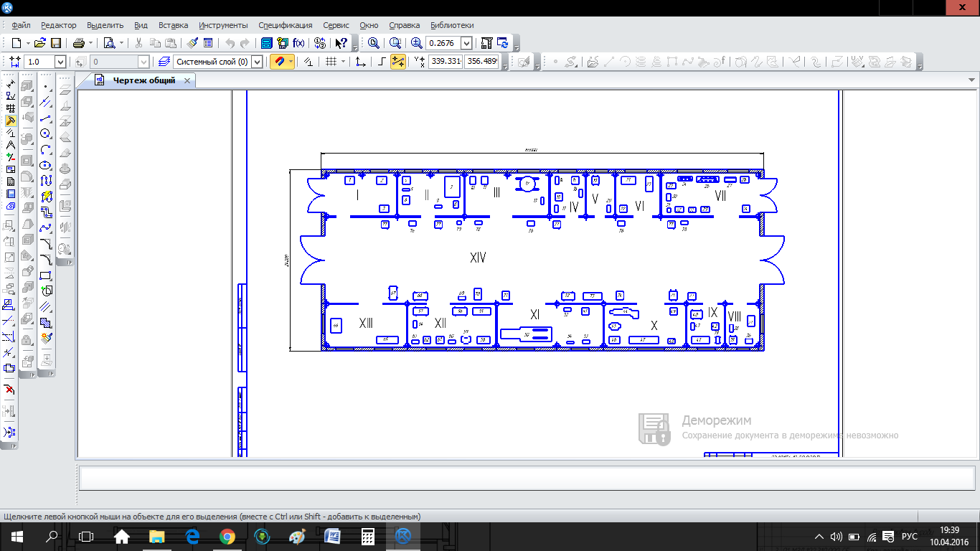Refresh the view with the redraw icon
Viewport: 980px width, 551px height.
click(x=503, y=43)
